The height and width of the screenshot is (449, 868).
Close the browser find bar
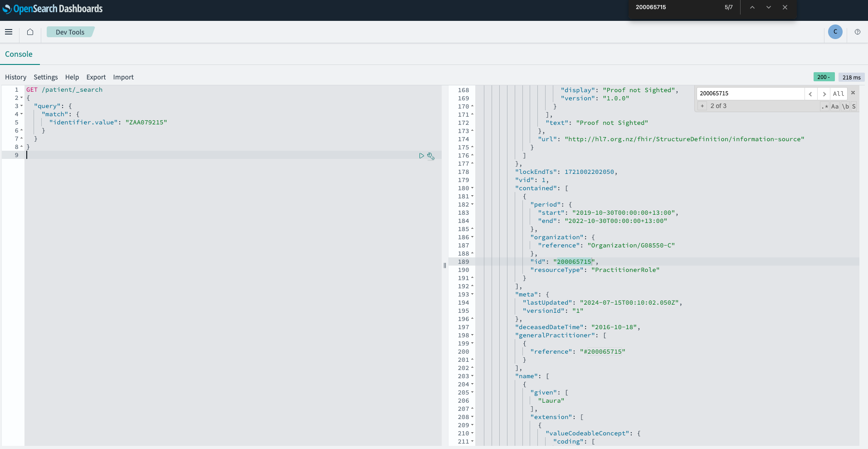pos(785,7)
